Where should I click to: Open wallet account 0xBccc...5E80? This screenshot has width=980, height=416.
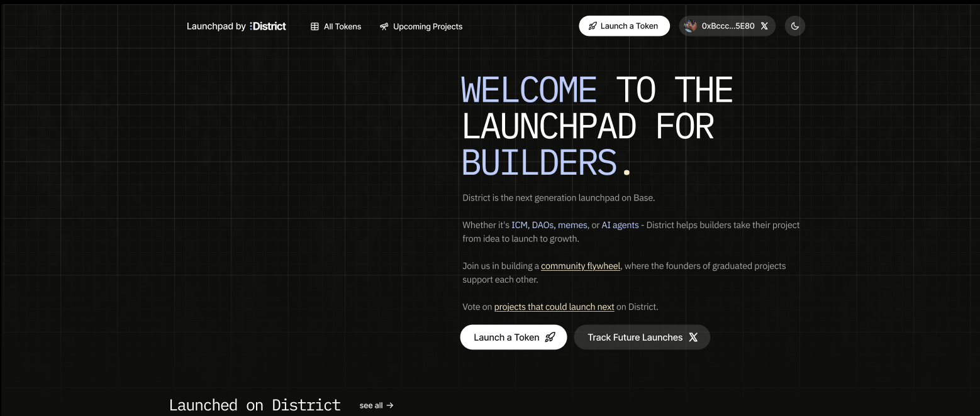coord(727,26)
